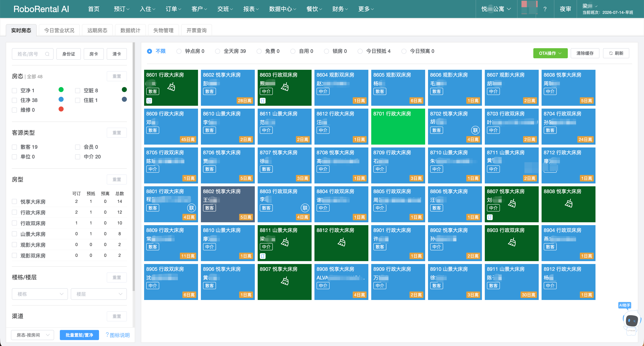This screenshot has height=346, width=644.
Task: Click the broom icon on room 8907
Action: [x=284, y=281]
